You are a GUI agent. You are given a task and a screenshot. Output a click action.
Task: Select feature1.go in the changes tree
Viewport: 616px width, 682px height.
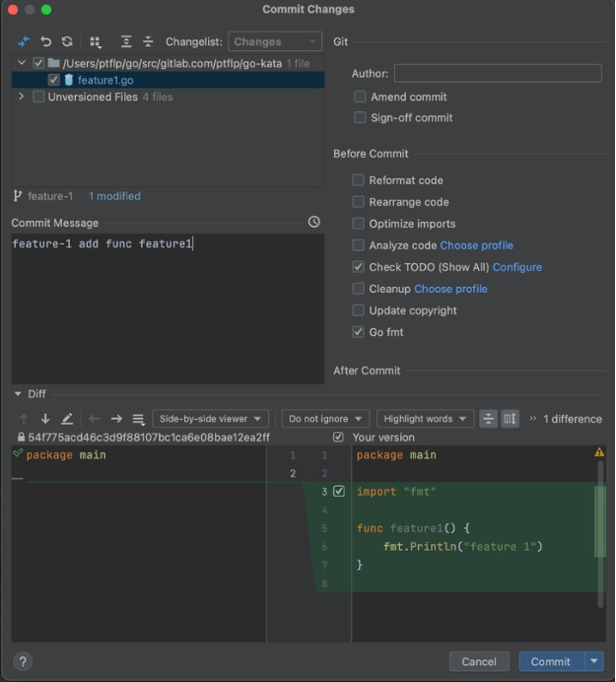pos(105,80)
